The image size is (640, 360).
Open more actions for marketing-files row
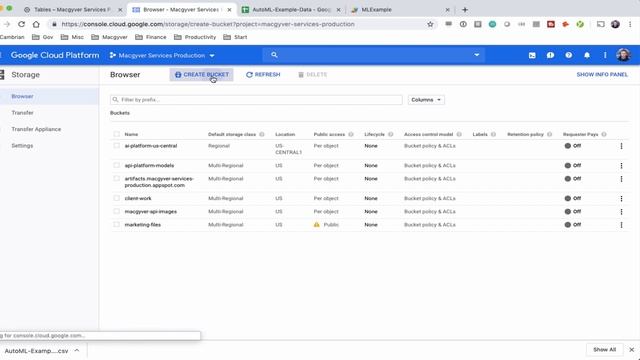point(621,225)
